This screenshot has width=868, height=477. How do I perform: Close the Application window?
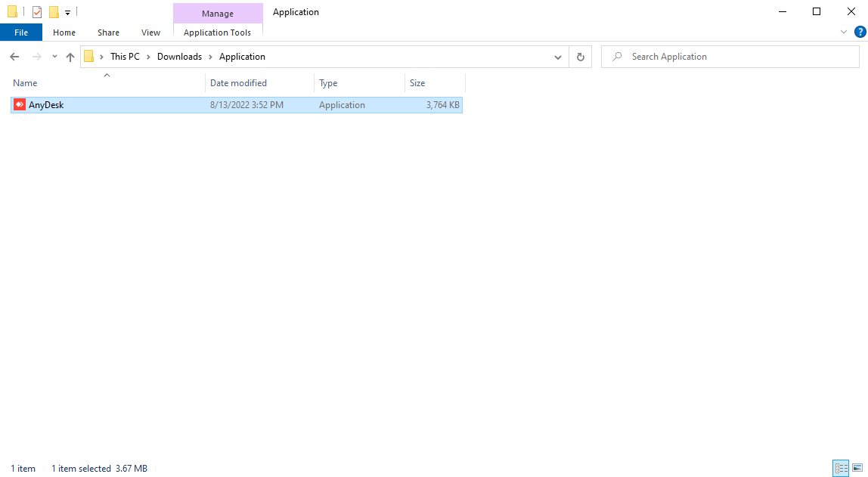[851, 11]
